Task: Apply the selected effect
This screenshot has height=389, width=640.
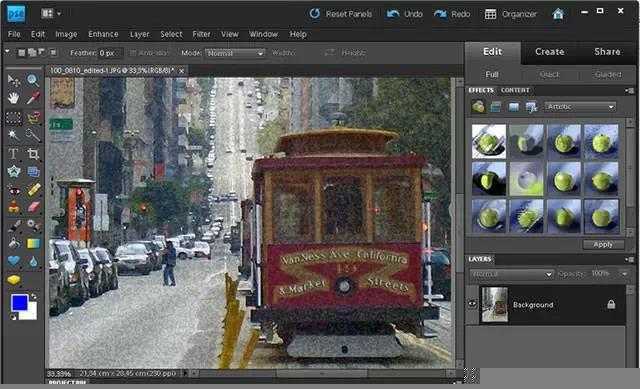Action: coord(603,244)
